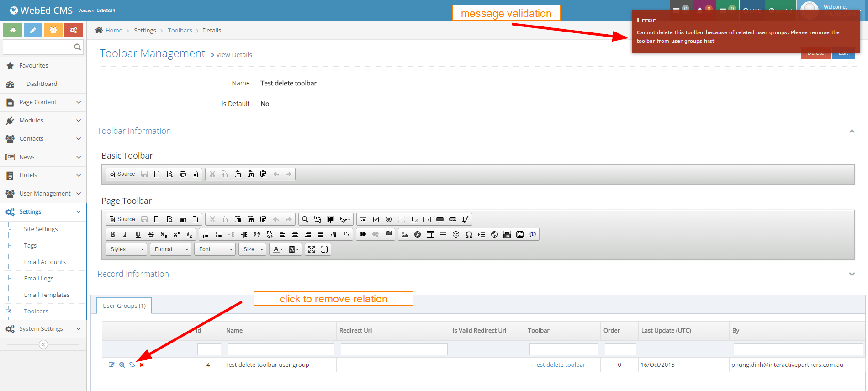Open the Styles dropdown

click(x=127, y=249)
